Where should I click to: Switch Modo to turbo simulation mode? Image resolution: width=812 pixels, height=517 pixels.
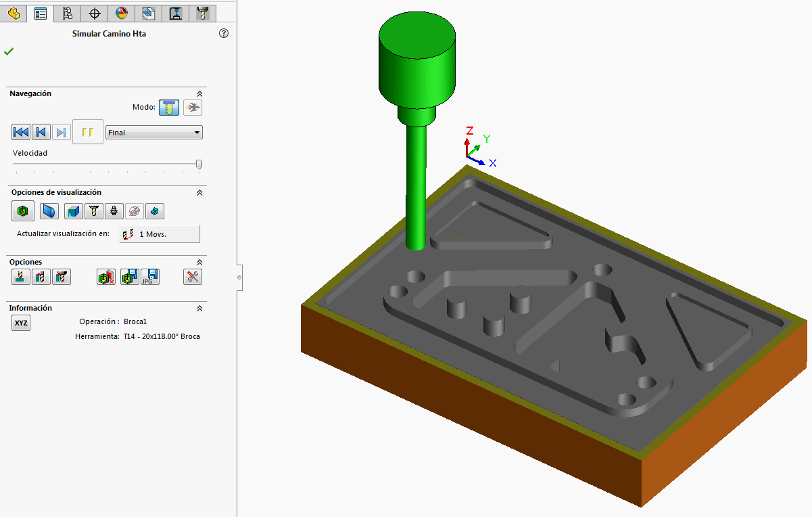[x=193, y=107]
